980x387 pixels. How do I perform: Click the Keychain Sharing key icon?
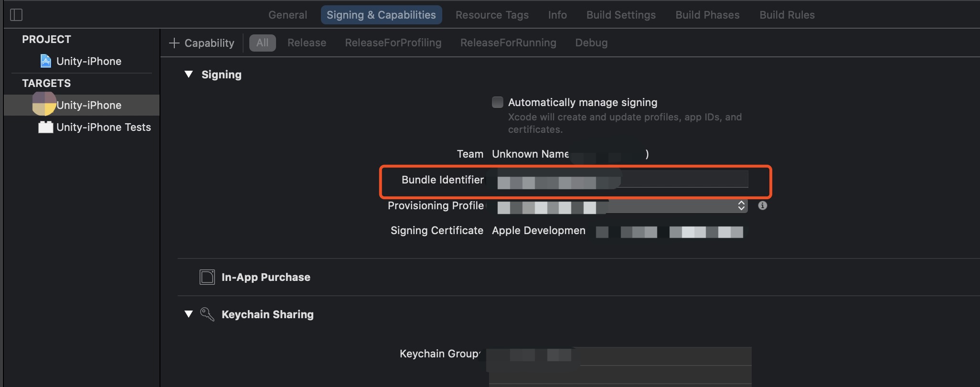pyautogui.click(x=207, y=314)
